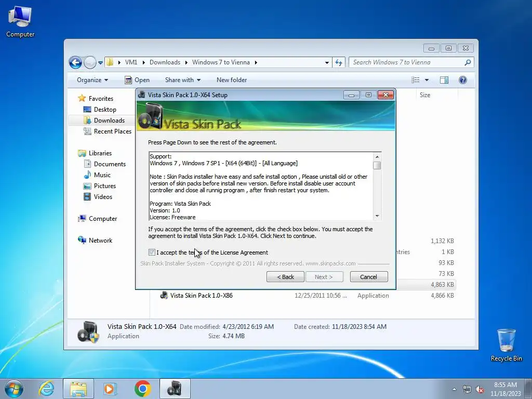This screenshot has height=399, width=532.
Task: Open Windows Explorer taskbar button
Action: tap(78, 389)
